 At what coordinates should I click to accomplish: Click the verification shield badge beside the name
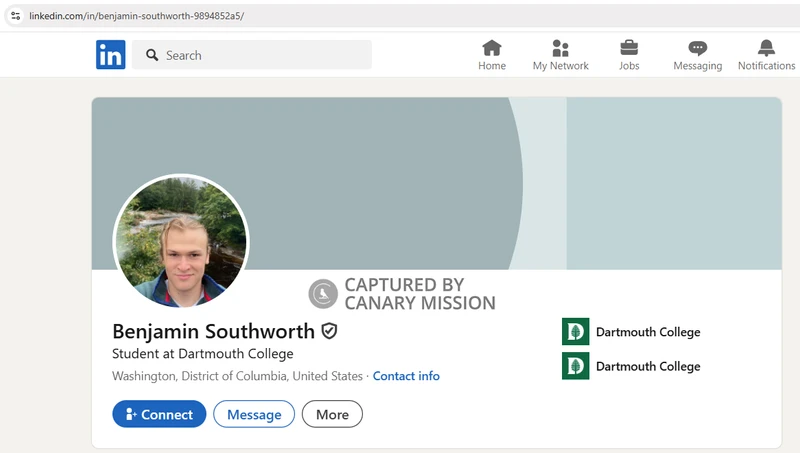click(329, 331)
